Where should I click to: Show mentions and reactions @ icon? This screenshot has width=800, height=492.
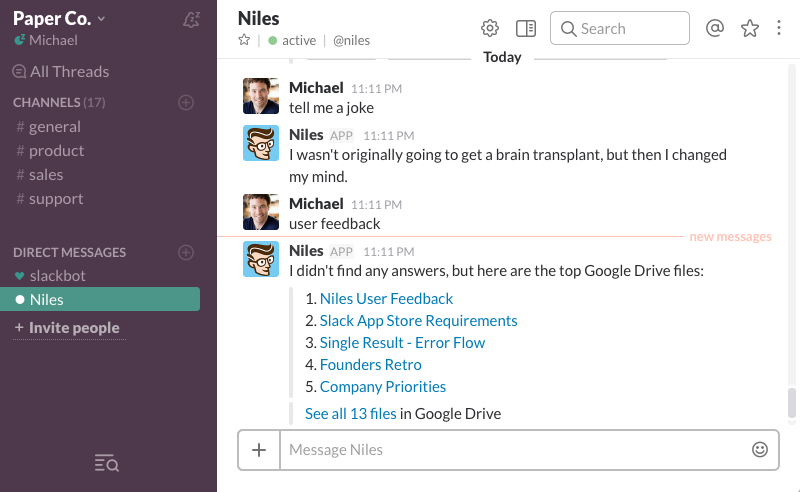[714, 28]
